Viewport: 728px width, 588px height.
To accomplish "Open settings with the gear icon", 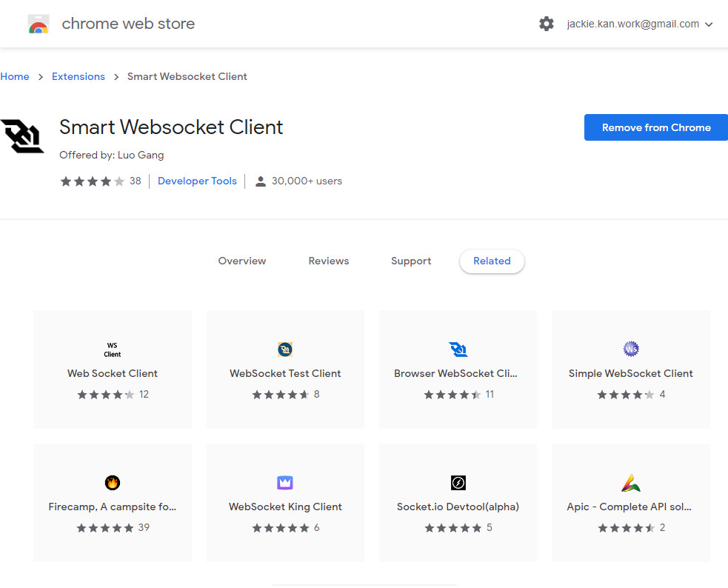I will 547,24.
